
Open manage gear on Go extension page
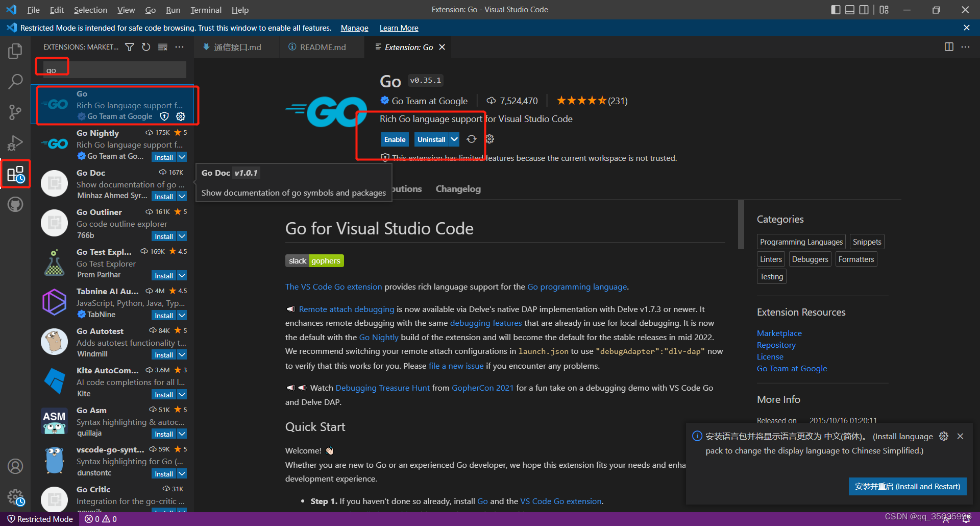coord(489,139)
